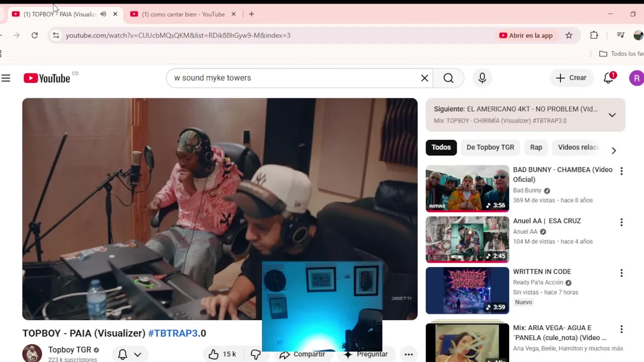Go to the YouTube home logo

click(x=47, y=78)
